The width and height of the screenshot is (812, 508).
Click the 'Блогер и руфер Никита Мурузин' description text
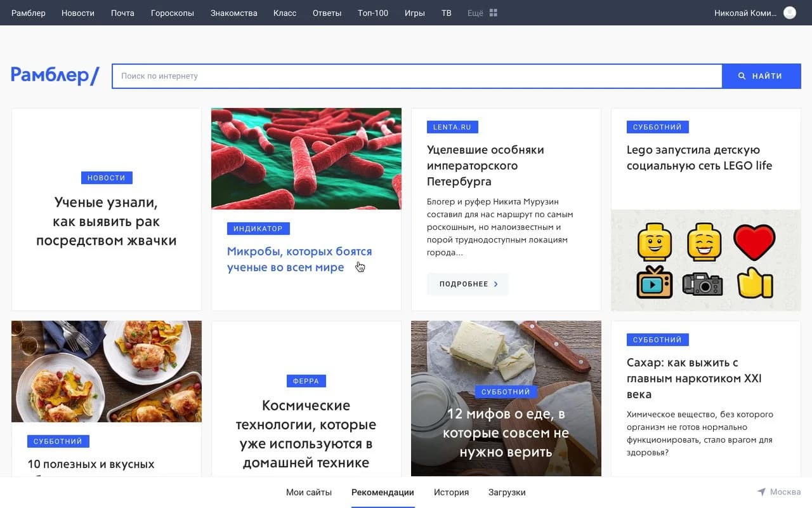(500, 227)
